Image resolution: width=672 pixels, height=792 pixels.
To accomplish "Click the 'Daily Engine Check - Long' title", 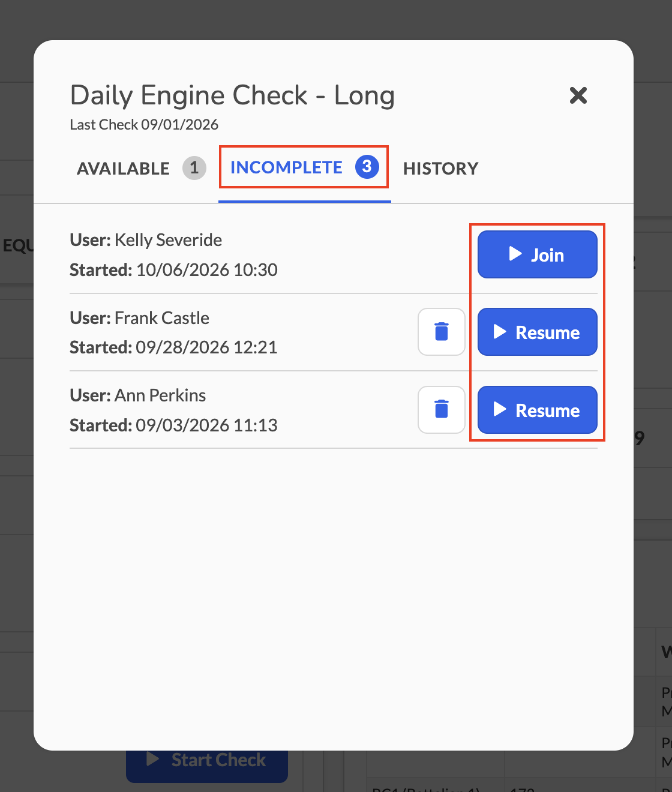I will pyautogui.click(x=232, y=95).
